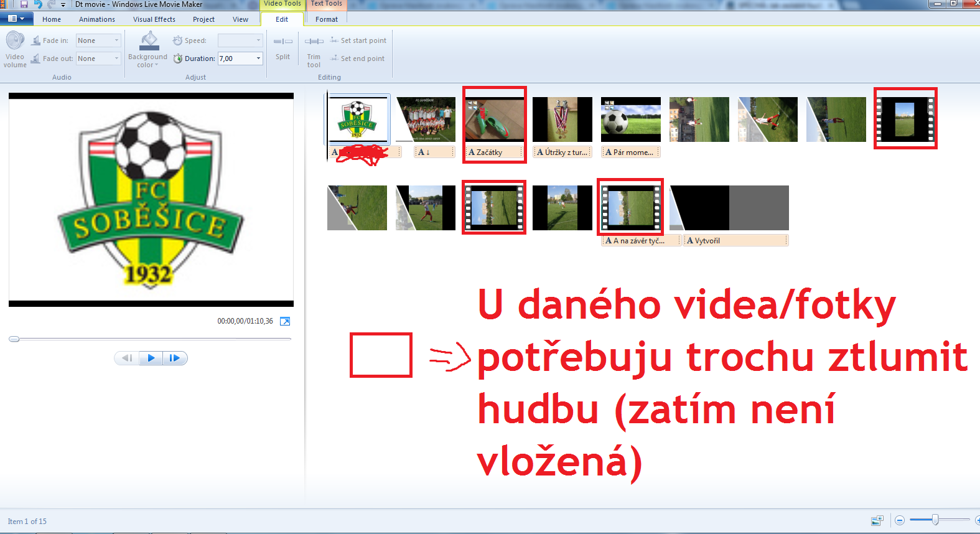
Task: Click the Duration clock icon
Action: (177, 59)
